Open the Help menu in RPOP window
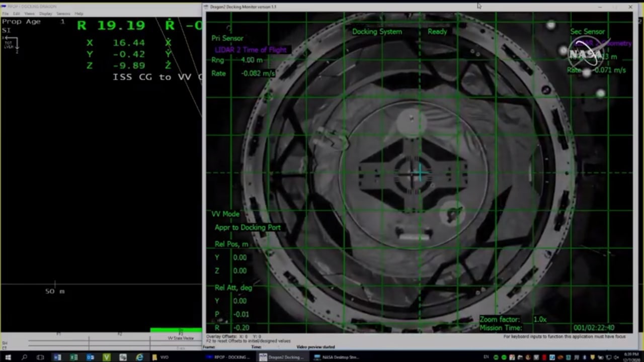644x362 pixels. pyautogui.click(x=79, y=14)
